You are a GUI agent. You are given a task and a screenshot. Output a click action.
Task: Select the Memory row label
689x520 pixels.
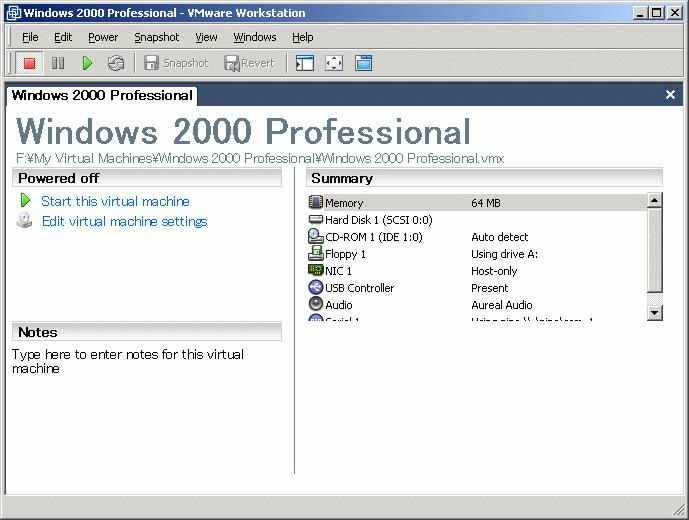click(344, 203)
